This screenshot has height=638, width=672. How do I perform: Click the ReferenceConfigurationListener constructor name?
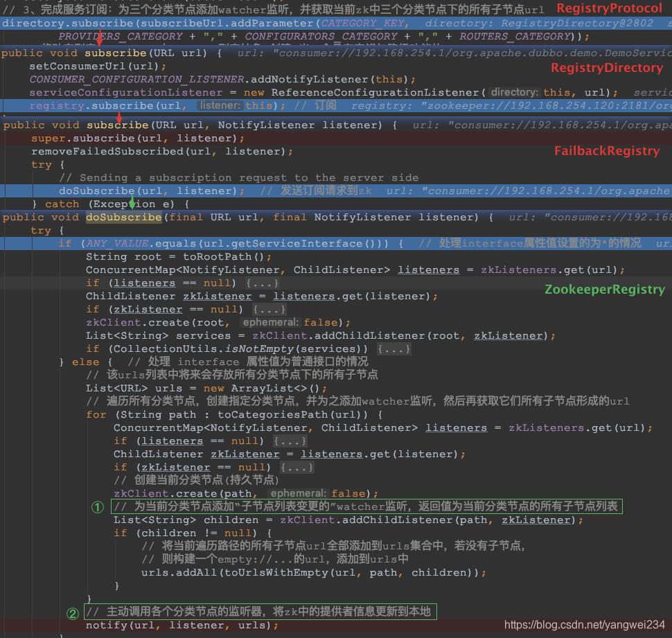click(375, 93)
